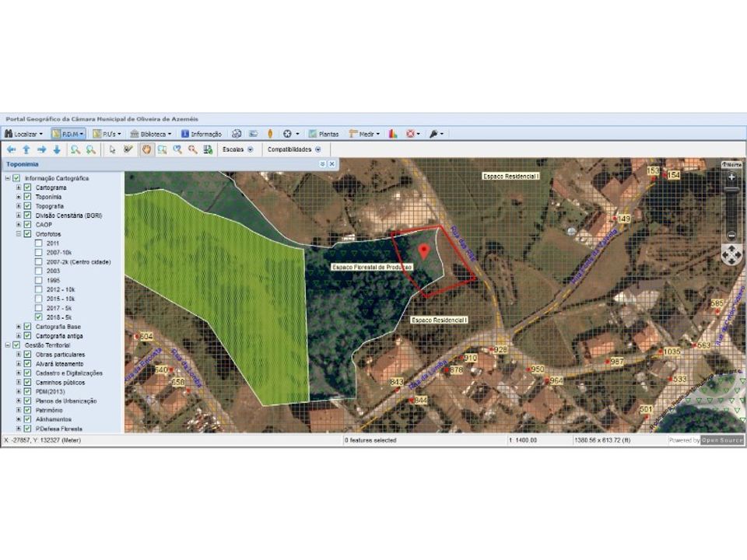This screenshot has width=747, height=560.
Task: Select the pan hand tool
Action: [x=147, y=149]
